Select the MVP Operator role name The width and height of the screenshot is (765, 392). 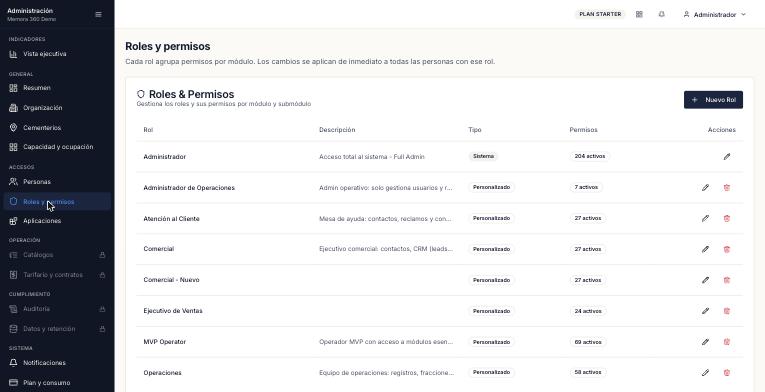pos(164,342)
